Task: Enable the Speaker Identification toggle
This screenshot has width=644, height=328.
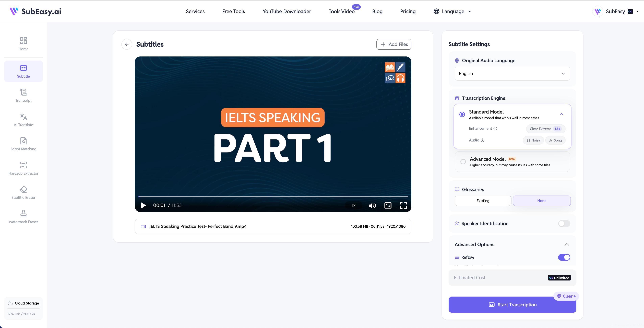Action: [564, 224]
